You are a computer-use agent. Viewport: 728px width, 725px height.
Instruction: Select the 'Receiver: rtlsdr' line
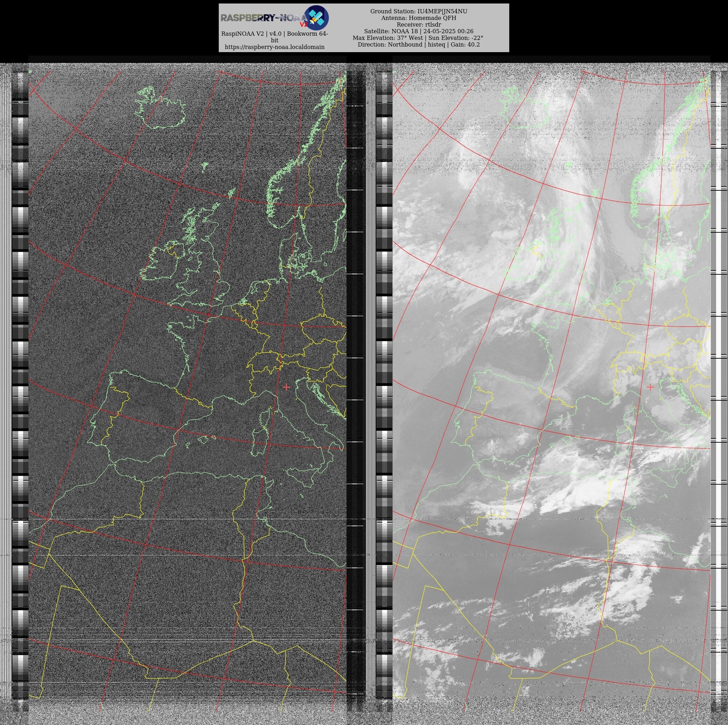tap(419, 24)
